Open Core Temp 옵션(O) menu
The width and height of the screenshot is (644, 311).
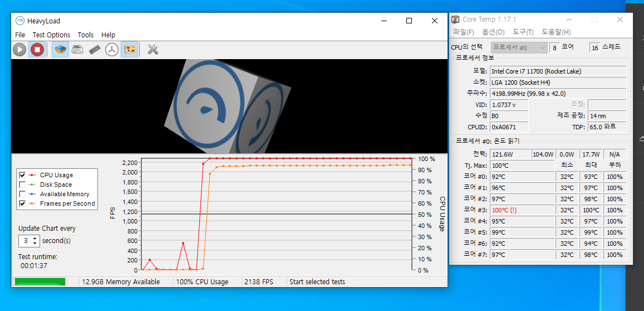click(493, 32)
